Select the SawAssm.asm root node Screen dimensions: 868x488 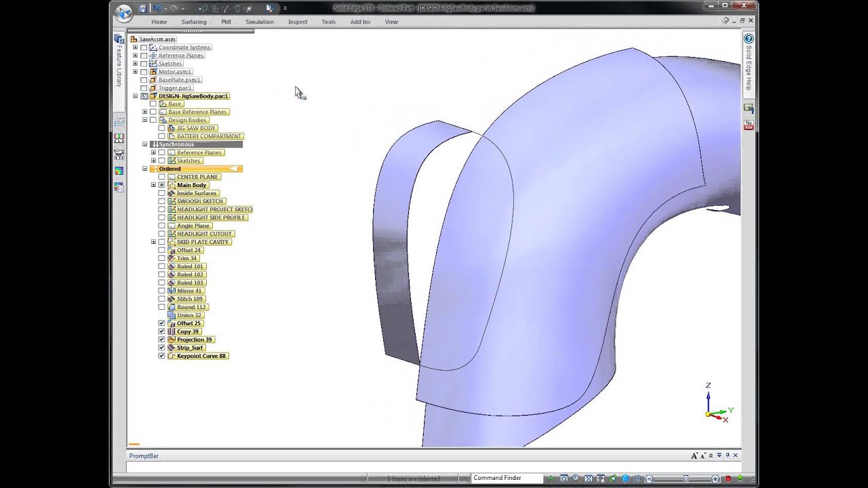[157, 39]
